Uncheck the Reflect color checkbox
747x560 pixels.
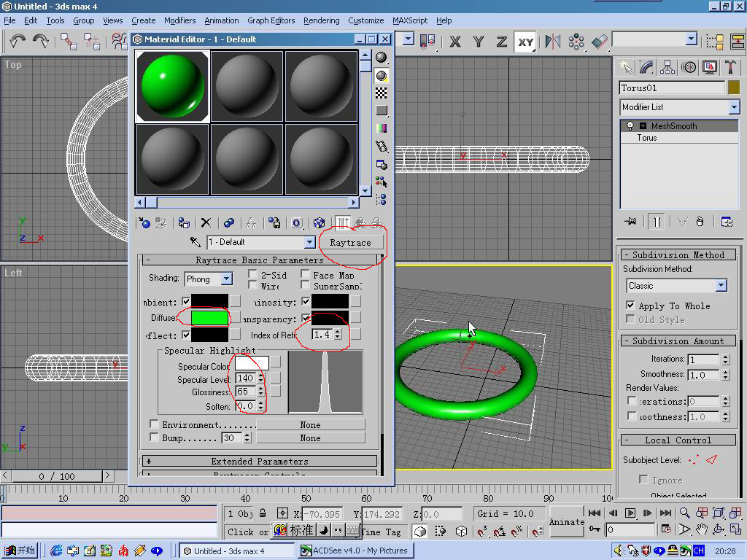tap(186, 335)
